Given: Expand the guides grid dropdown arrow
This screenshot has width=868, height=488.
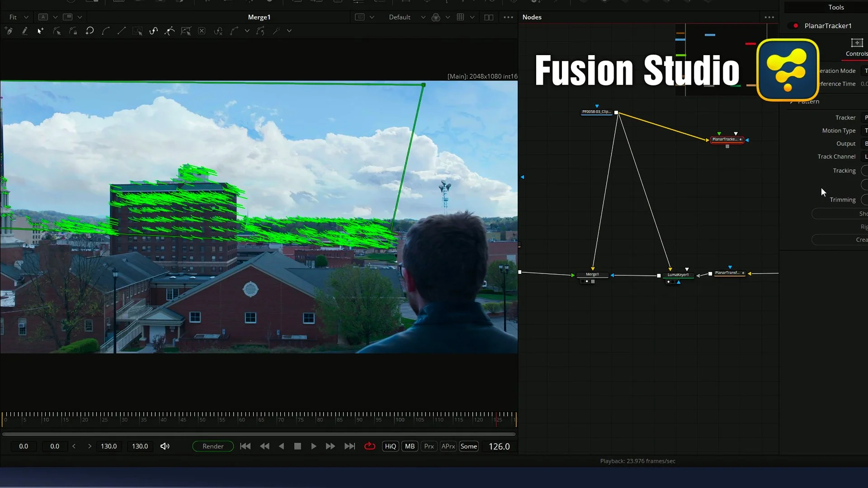Looking at the screenshot, I should coord(472,17).
